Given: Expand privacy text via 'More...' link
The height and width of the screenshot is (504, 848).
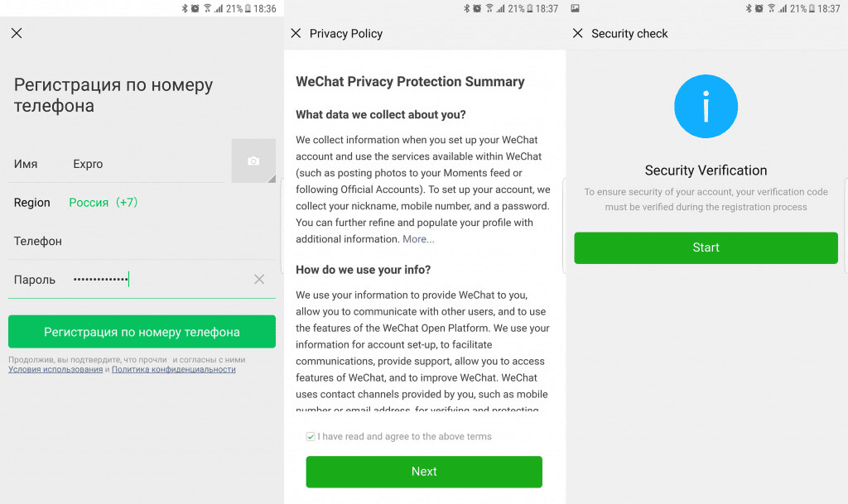Looking at the screenshot, I should click(418, 239).
